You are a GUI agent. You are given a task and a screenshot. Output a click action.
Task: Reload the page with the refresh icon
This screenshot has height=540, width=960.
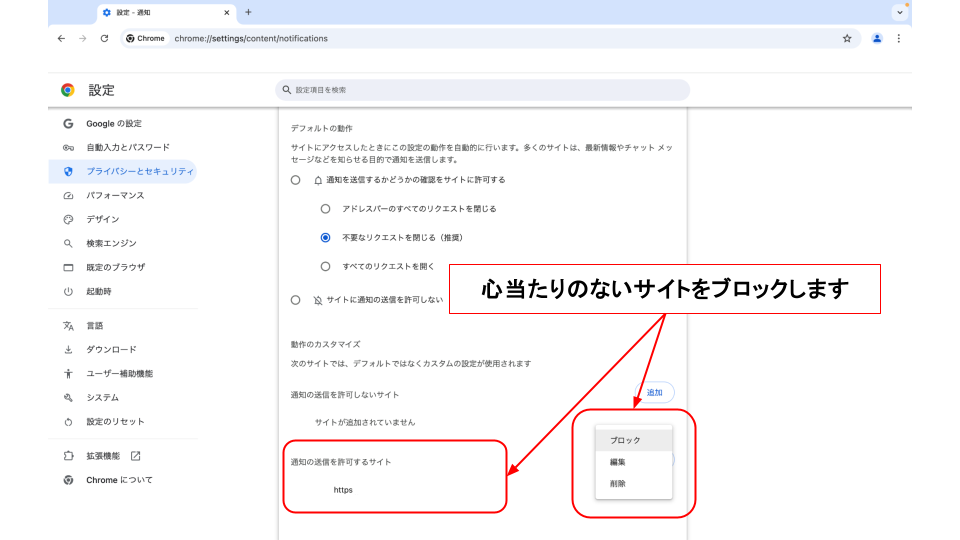[x=104, y=39]
